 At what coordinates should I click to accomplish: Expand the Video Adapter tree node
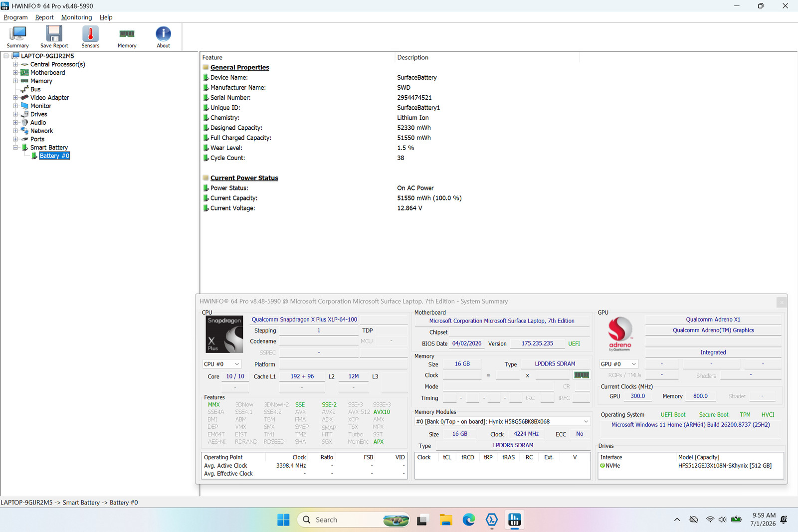click(15, 98)
